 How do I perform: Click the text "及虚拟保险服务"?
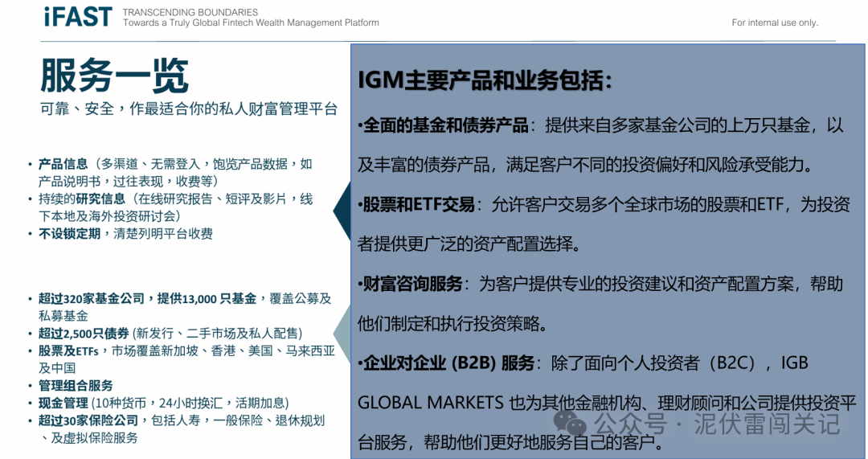pos(94,438)
